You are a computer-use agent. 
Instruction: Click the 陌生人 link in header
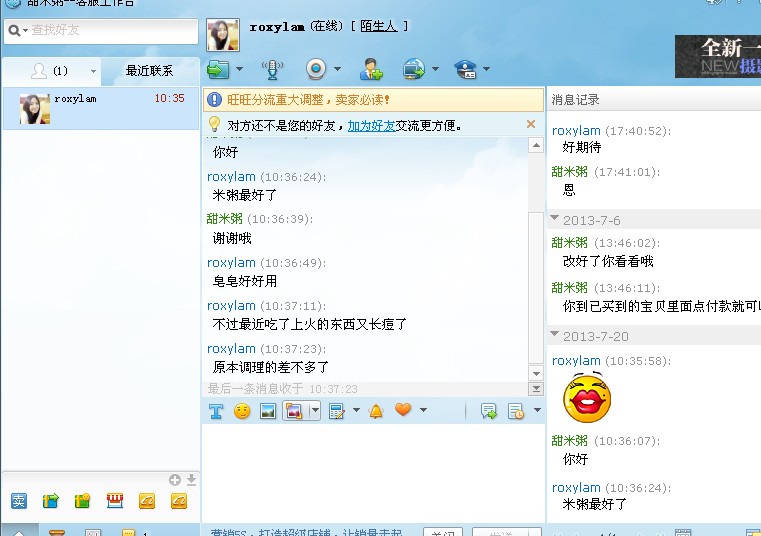[x=379, y=26]
